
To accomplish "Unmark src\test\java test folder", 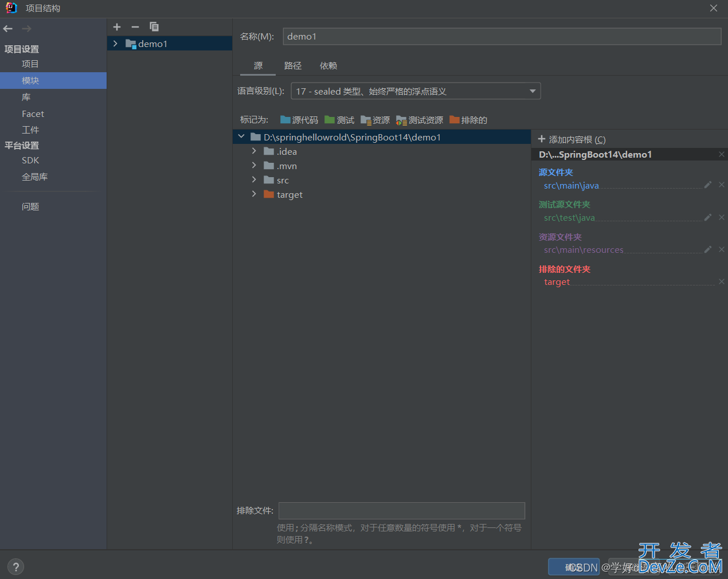I will [x=722, y=217].
